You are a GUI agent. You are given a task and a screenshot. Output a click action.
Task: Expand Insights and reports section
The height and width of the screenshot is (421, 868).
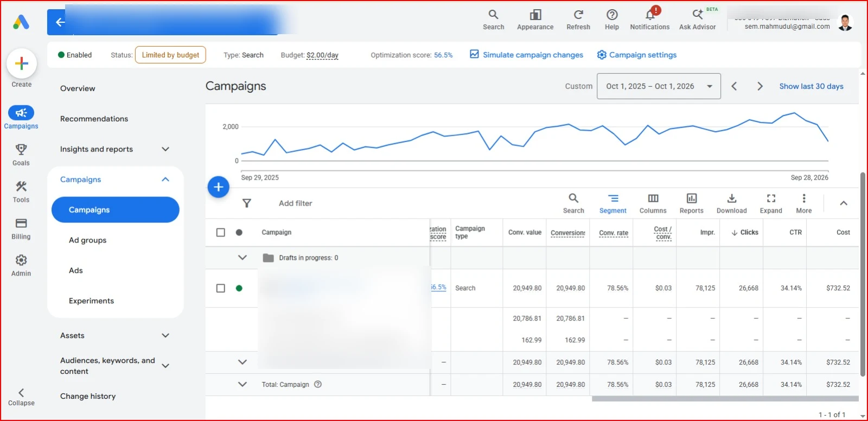click(165, 149)
